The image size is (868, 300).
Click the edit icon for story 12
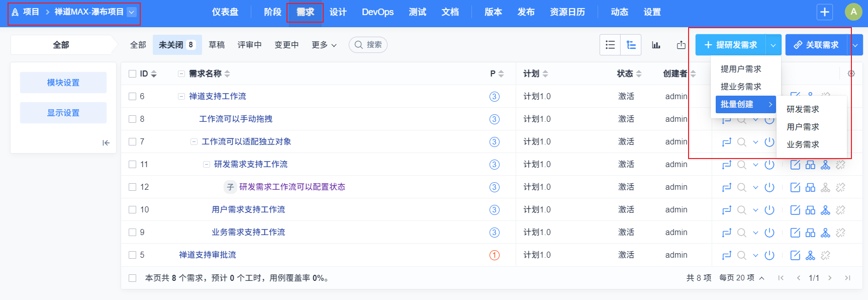(795, 187)
